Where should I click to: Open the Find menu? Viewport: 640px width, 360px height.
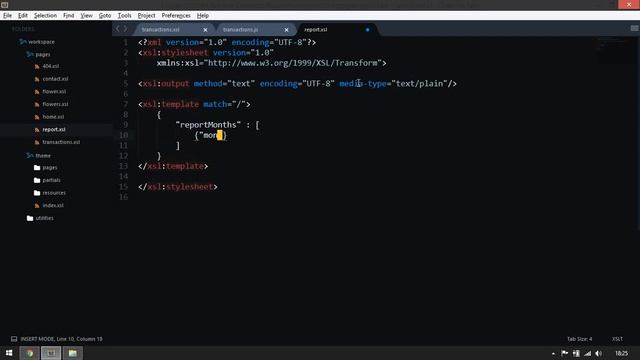tap(69, 16)
